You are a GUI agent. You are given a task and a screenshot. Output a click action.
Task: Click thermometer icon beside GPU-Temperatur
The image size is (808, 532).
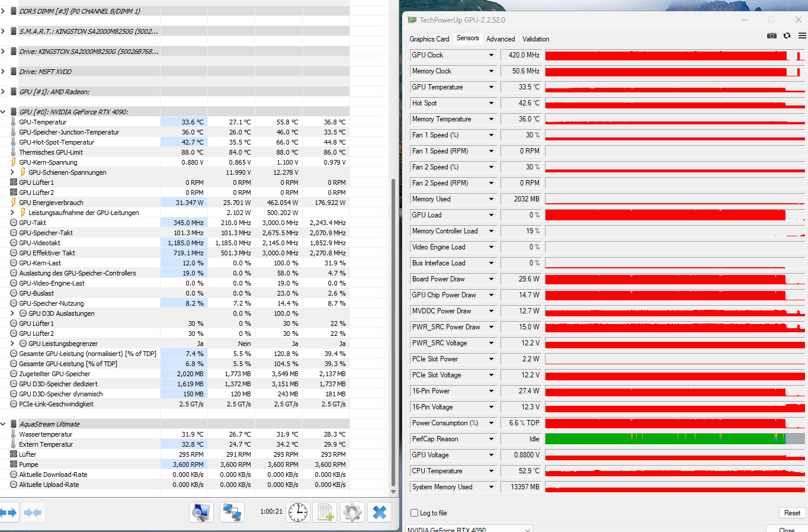click(14, 122)
